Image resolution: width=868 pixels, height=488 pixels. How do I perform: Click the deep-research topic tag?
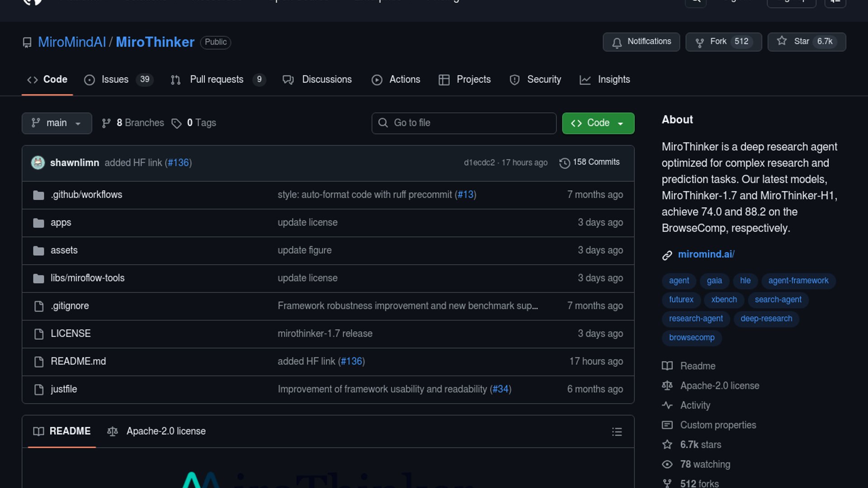[766, 319]
